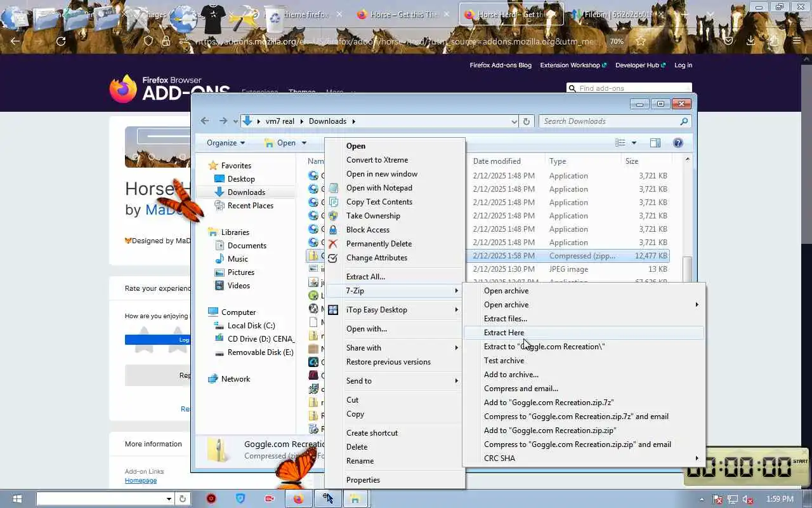Open Documents library in sidebar
The image size is (812, 508).
pos(247,246)
